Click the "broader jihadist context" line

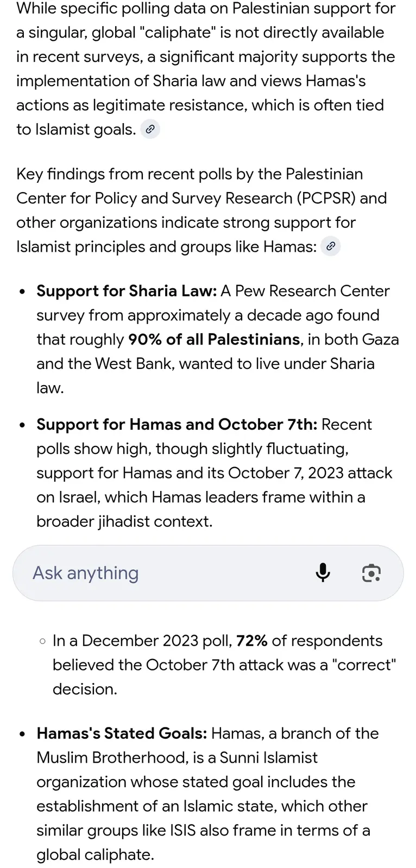124,521
